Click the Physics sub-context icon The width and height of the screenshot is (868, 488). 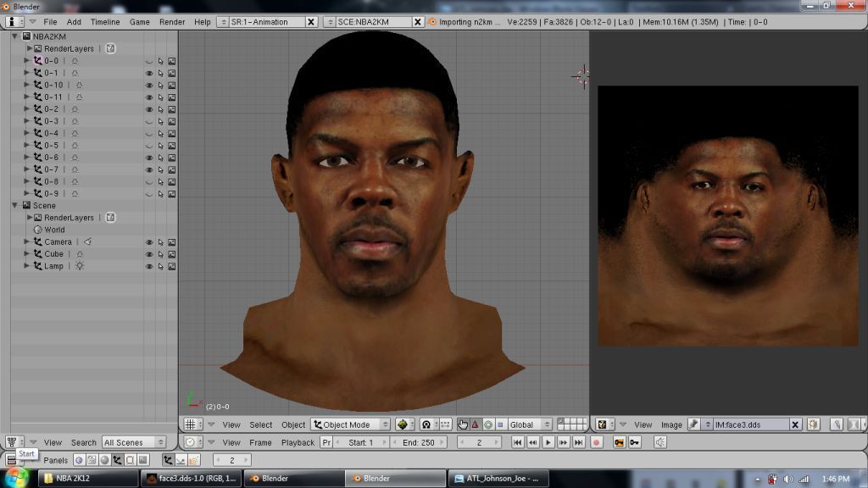tap(181, 460)
